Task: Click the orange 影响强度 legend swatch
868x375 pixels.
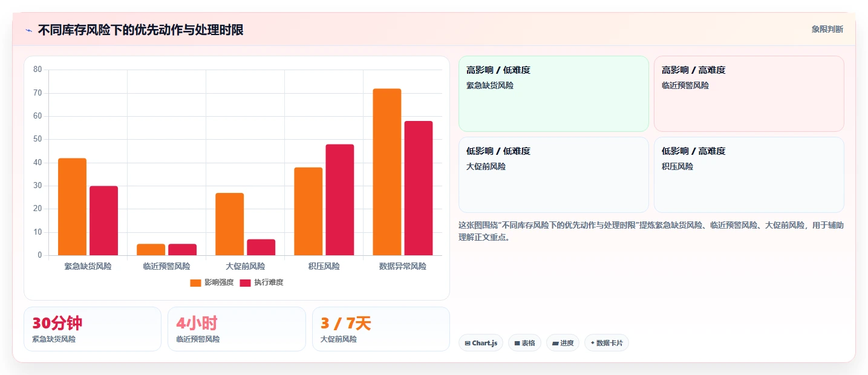Action: click(x=195, y=282)
